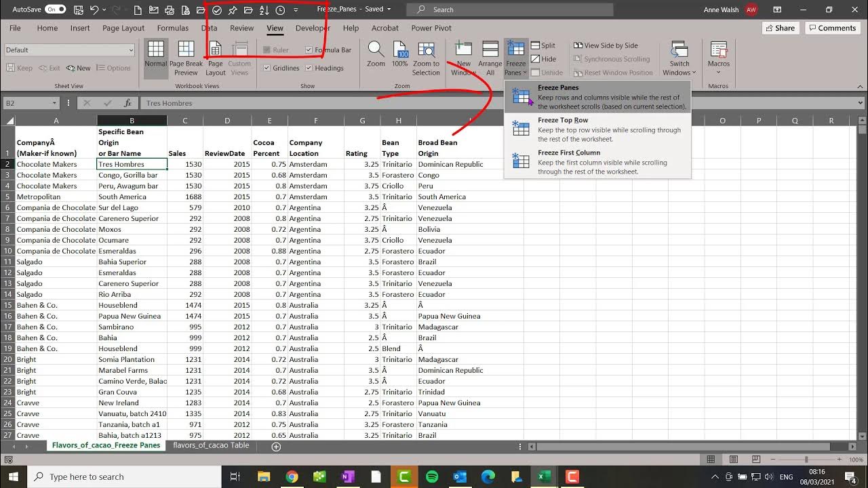This screenshot has height=488, width=868.
Task: Open the Comments pane
Action: coord(833,28)
